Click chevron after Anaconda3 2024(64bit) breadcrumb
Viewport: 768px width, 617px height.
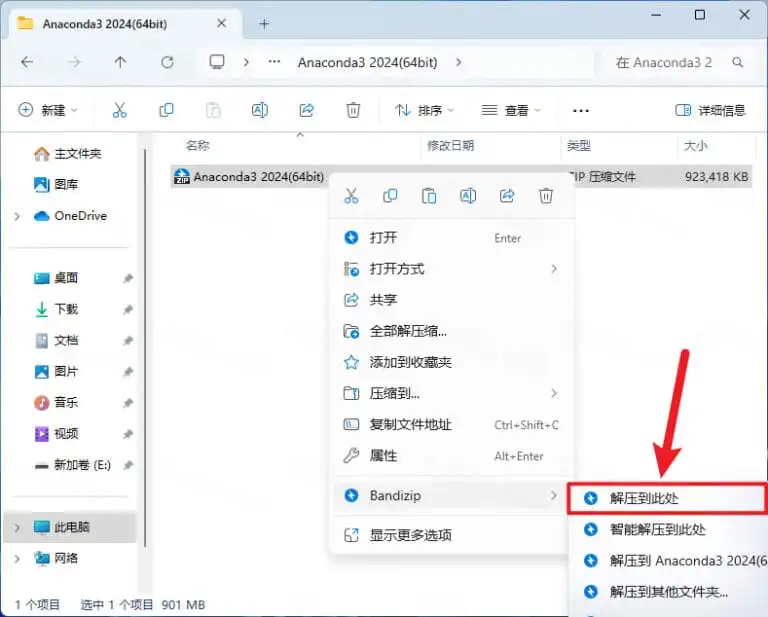tap(458, 62)
